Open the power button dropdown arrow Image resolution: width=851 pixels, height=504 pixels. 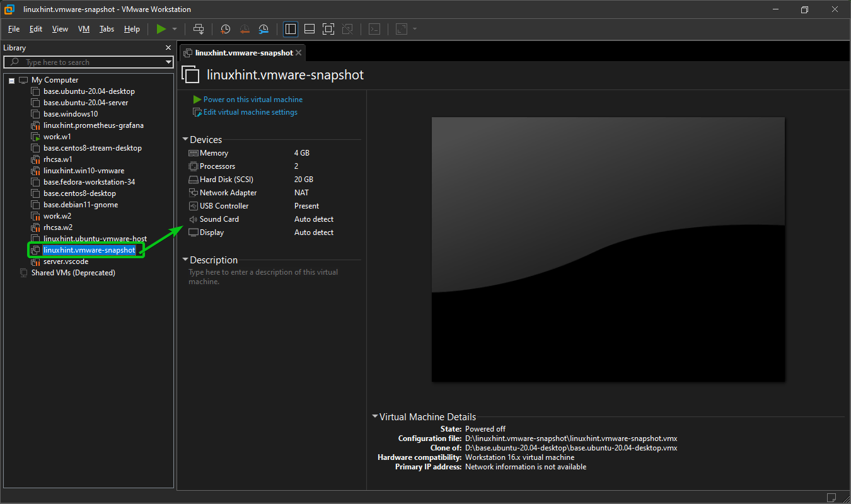click(175, 29)
